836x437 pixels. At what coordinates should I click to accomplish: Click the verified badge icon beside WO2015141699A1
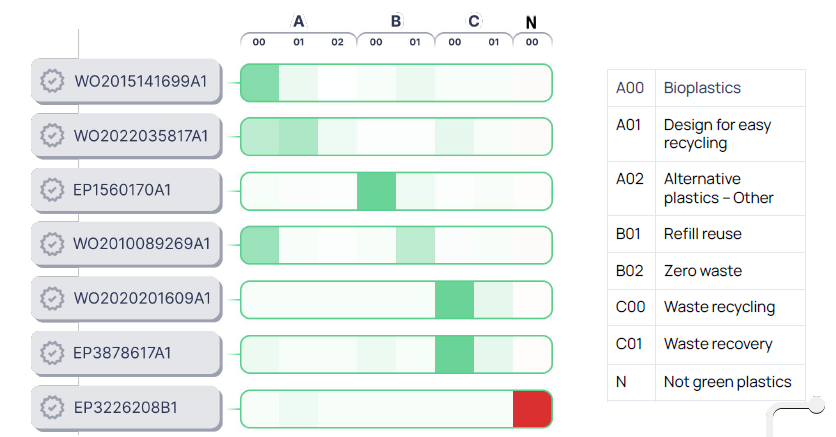coord(52,81)
